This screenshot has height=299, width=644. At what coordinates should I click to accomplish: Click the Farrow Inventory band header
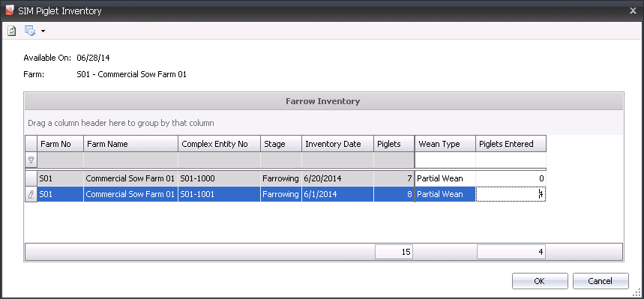coord(324,101)
